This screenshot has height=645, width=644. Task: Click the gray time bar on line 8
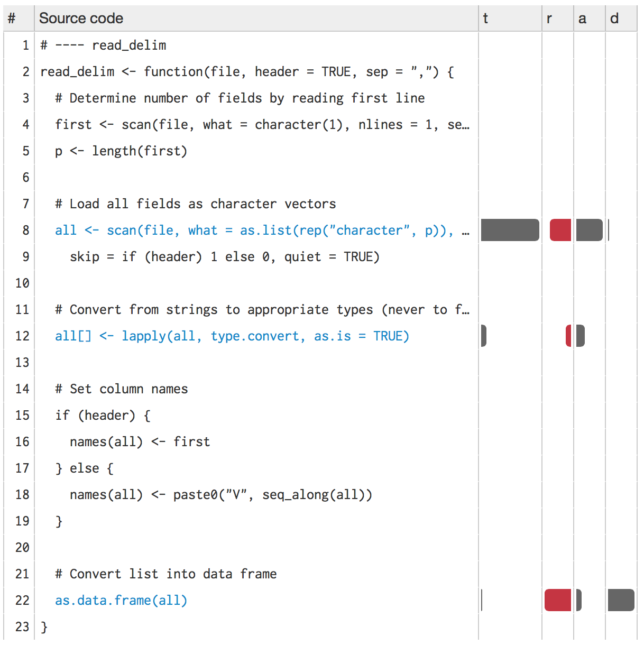510,231
